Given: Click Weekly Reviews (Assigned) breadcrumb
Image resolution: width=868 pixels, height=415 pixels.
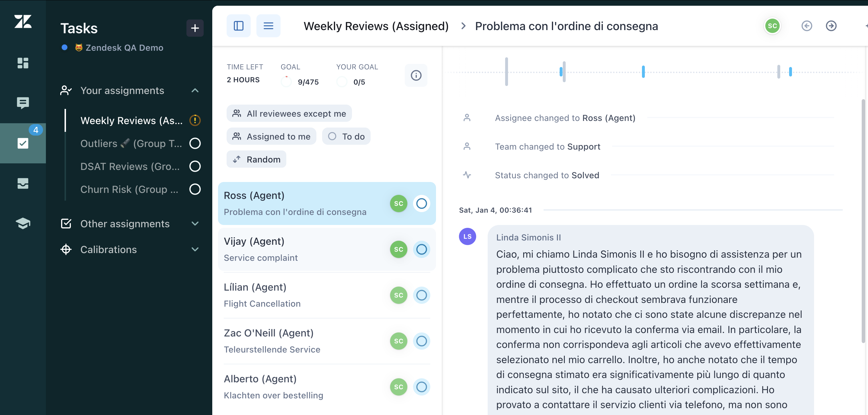Looking at the screenshot, I should [x=376, y=26].
